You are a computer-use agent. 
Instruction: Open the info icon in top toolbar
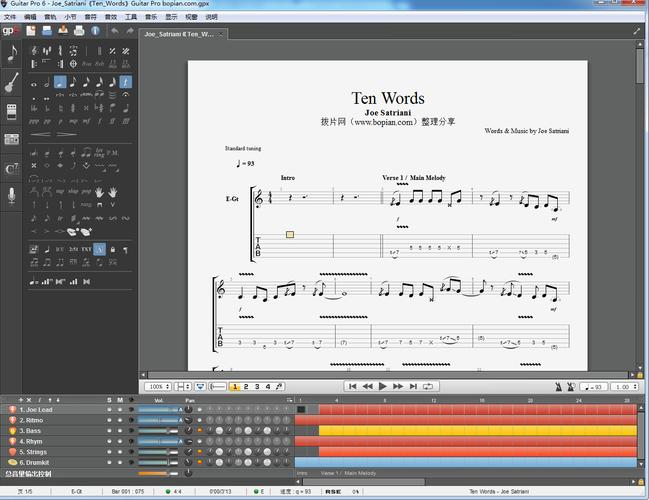[x=95, y=31]
